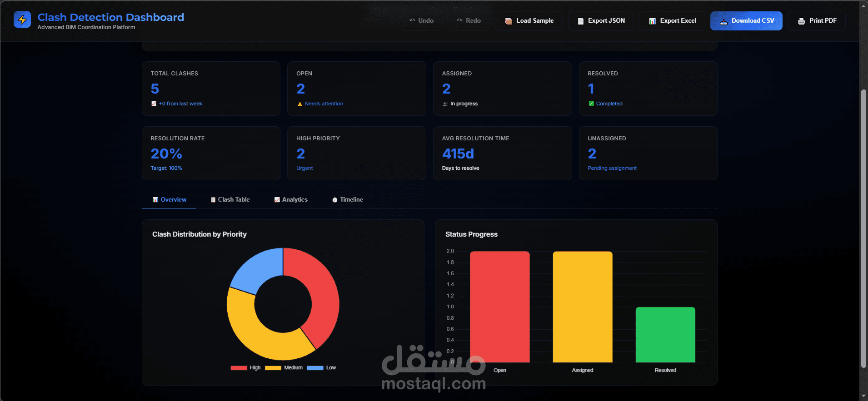Click the Overview tab chart icon
868x401 pixels.
(155, 200)
